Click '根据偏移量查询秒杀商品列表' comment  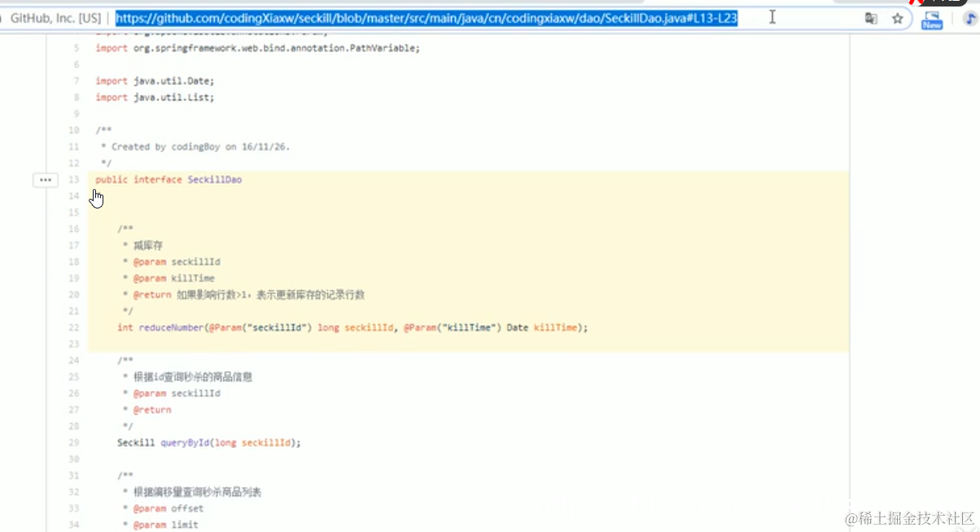(x=197, y=492)
